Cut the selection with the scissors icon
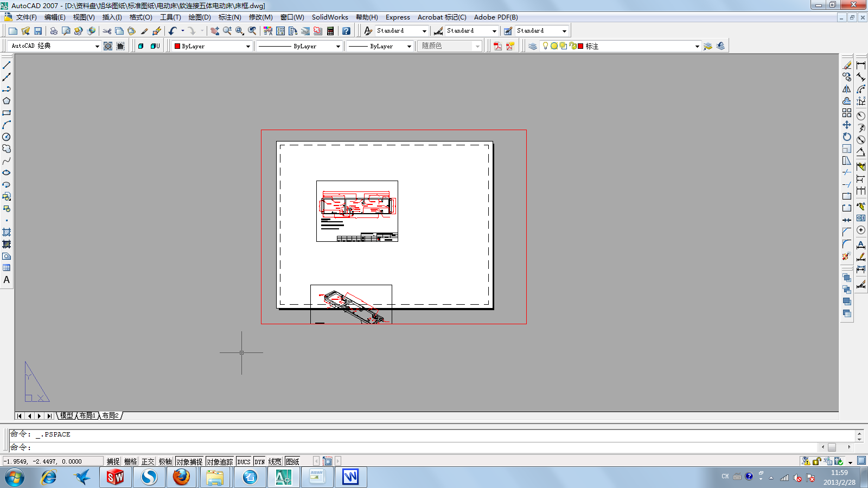868x488 pixels. coord(107,31)
